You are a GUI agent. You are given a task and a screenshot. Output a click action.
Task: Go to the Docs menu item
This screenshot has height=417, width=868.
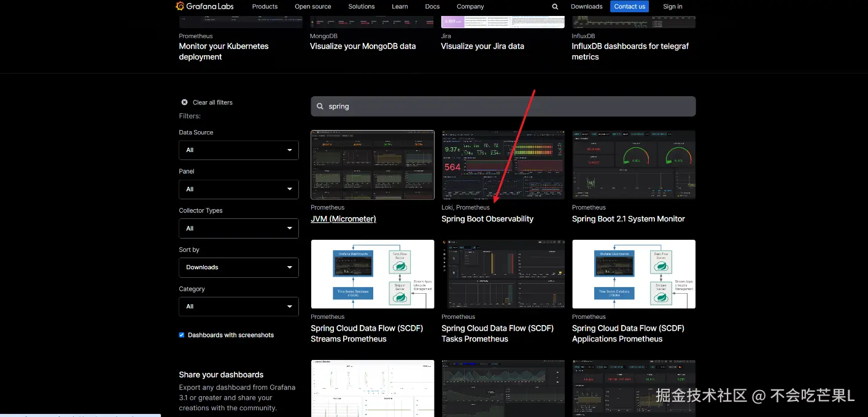[x=432, y=7]
